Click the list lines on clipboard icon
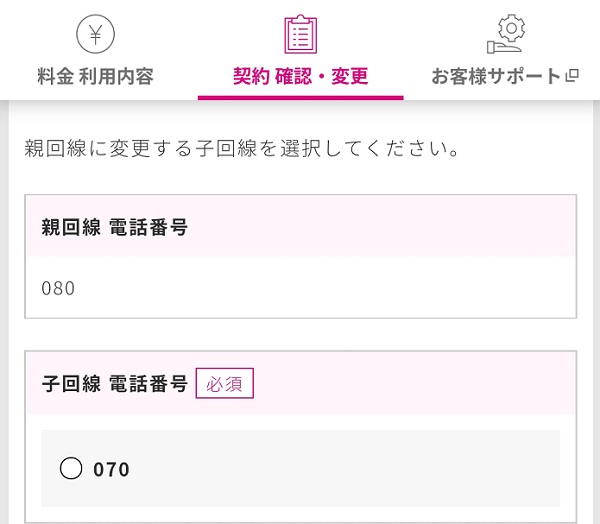Viewport: 600px width, 524px height. 301,37
